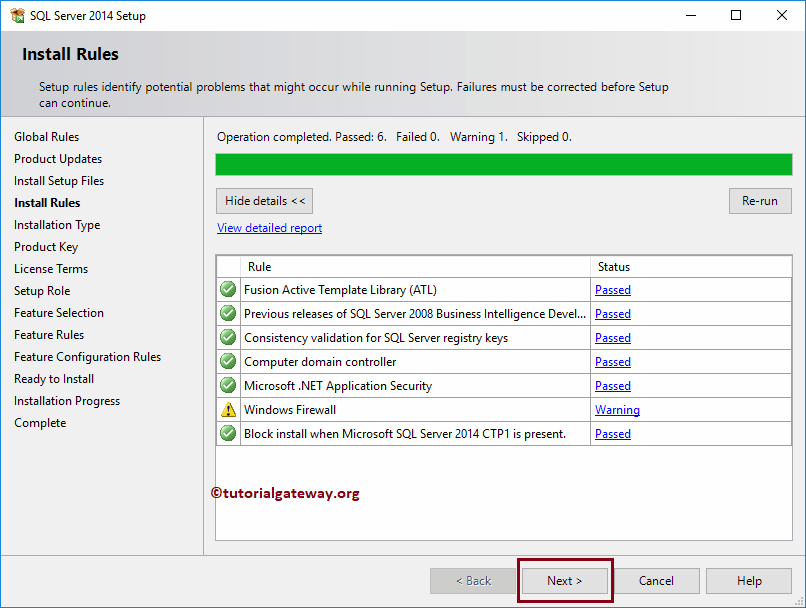Open Passed status for Block install CTP1 rule

[x=613, y=434]
